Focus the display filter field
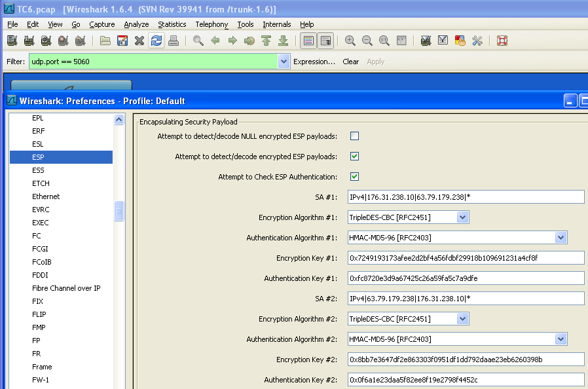Image resolution: width=588 pixels, height=389 pixels. pyautogui.click(x=154, y=62)
